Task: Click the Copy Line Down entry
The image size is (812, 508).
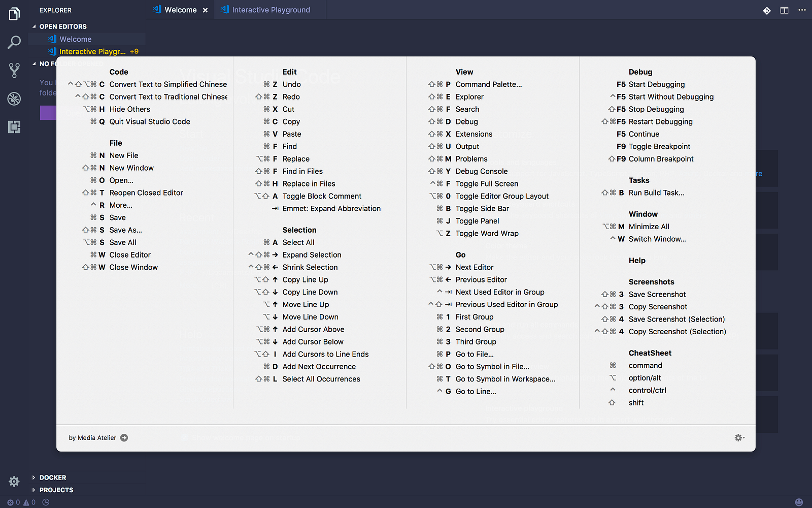Action: point(310,292)
